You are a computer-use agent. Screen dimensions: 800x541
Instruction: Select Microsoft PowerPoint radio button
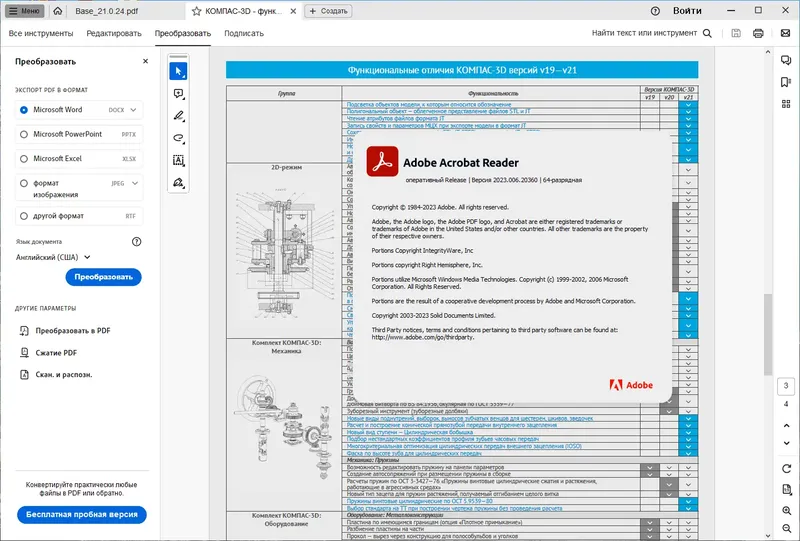point(24,134)
